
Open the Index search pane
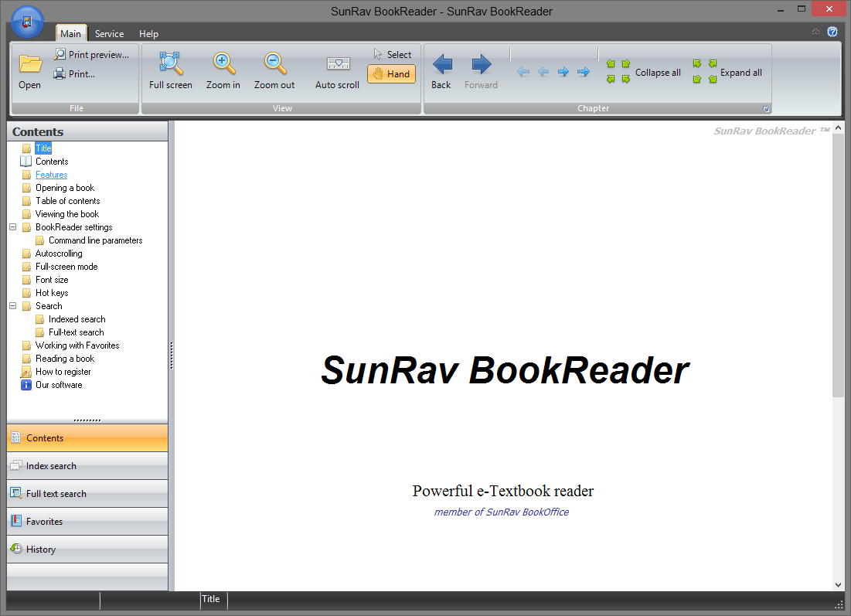coord(87,465)
